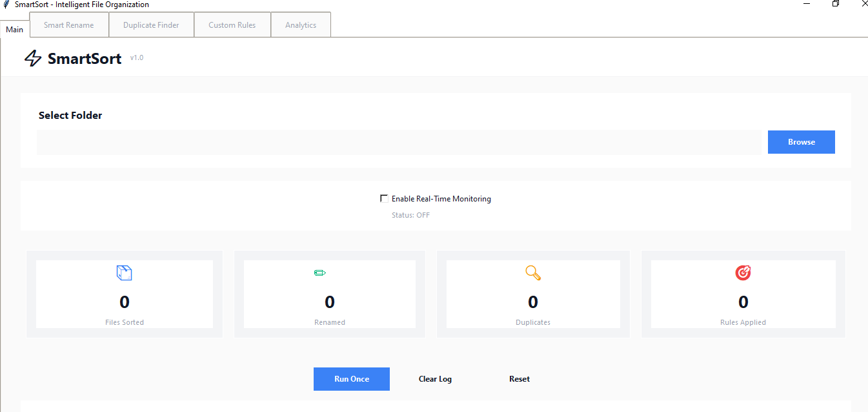
Task: Click the SmartSort lightning bolt logo
Action: 33,59
